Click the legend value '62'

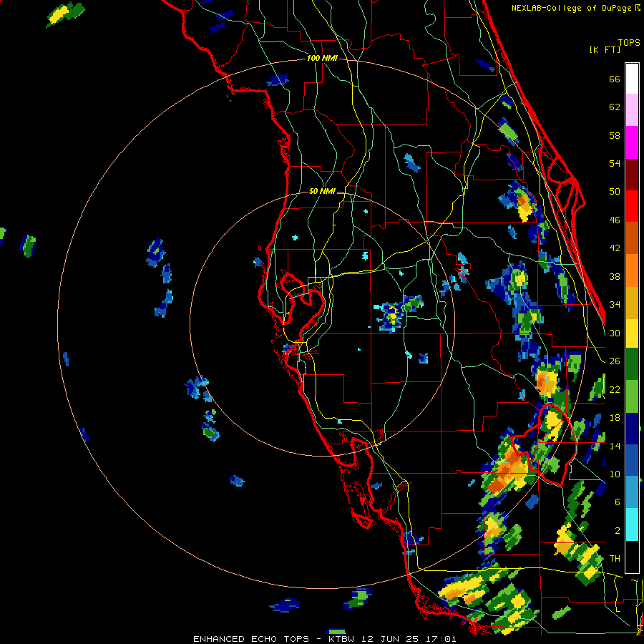tap(615, 107)
